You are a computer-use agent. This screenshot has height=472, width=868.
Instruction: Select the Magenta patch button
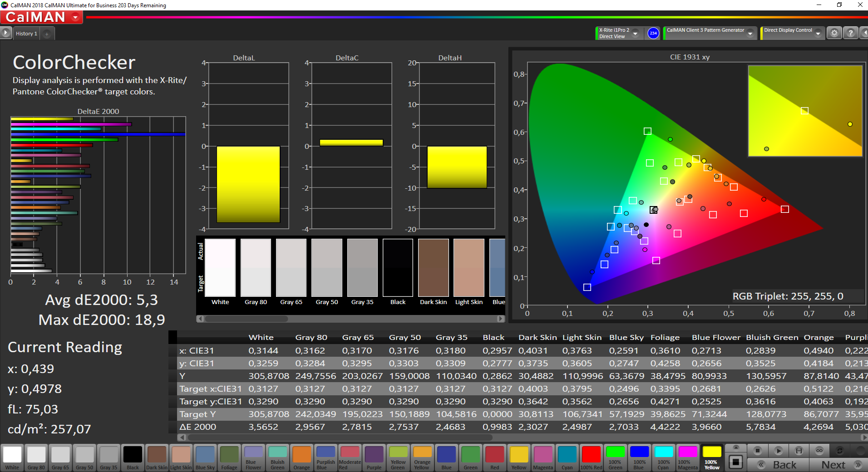click(x=543, y=458)
